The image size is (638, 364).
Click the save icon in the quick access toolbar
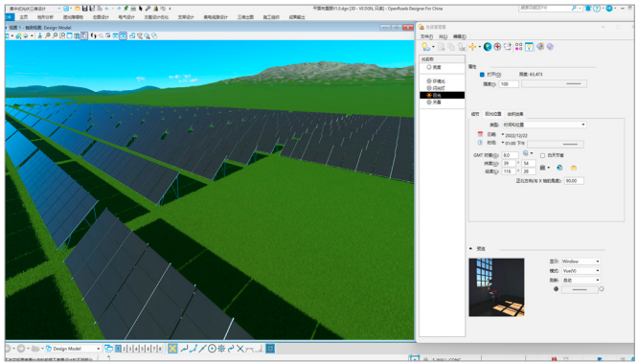click(84, 8)
